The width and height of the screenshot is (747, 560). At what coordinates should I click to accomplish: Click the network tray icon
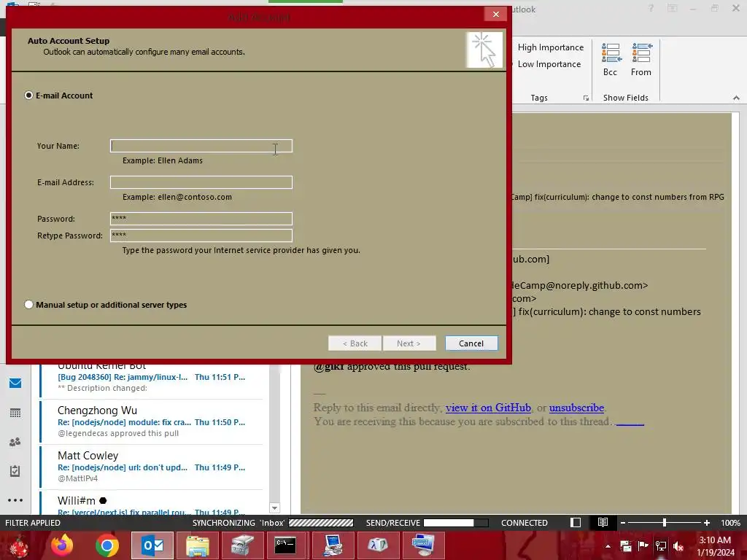[x=661, y=546]
